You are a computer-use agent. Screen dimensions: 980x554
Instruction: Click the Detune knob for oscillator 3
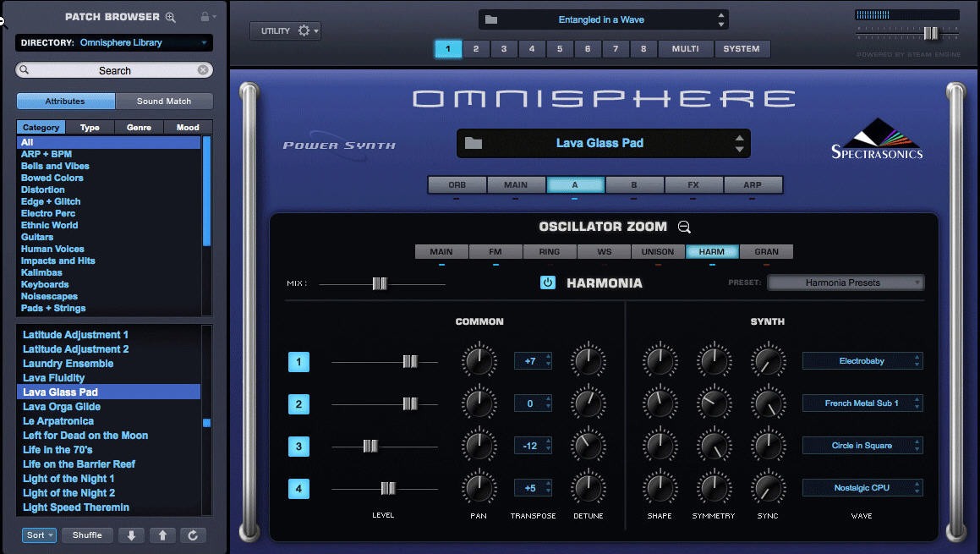pyautogui.click(x=589, y=446)
